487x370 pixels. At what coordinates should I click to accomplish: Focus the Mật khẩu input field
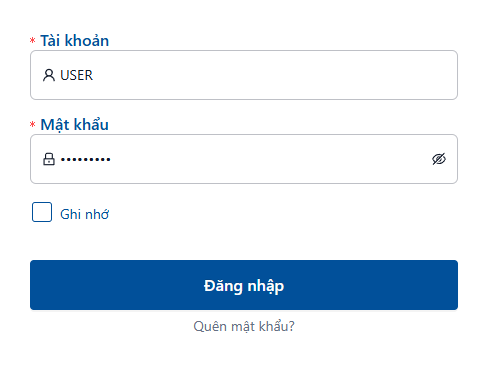(x=244, y=159)
